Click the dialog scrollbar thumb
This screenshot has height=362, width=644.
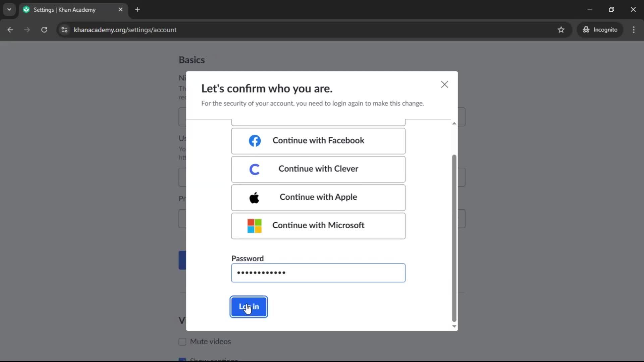[x=454, y=238]
